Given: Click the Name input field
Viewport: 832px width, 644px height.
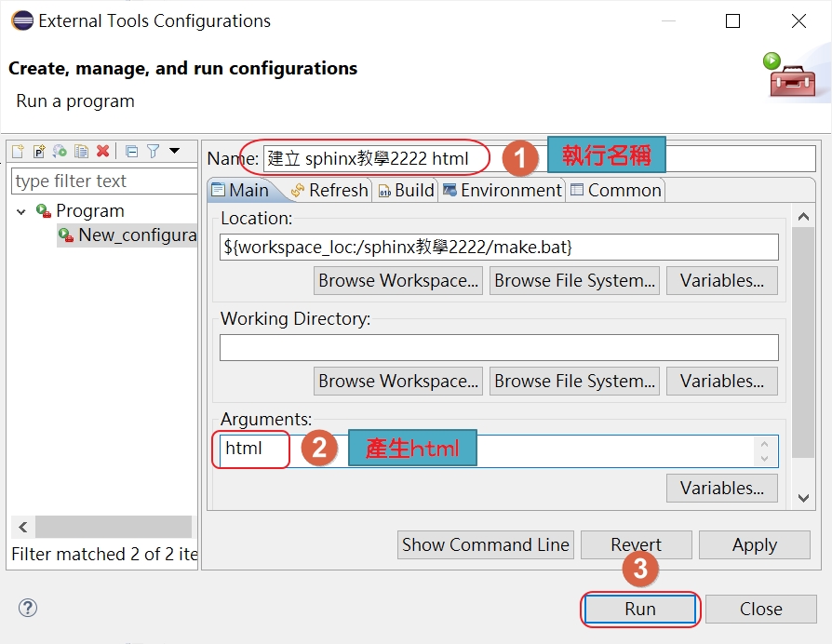Looking at the screenshot, I should tap(539, 158).
